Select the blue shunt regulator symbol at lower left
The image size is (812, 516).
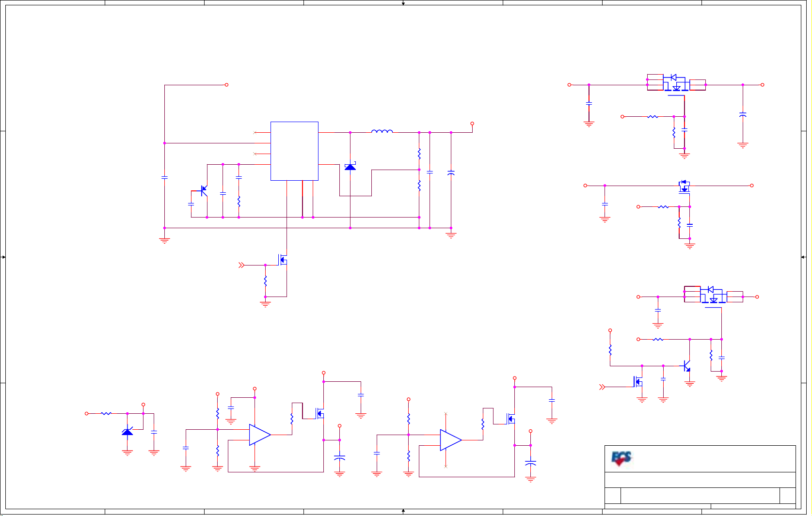[x=127, y=431]
